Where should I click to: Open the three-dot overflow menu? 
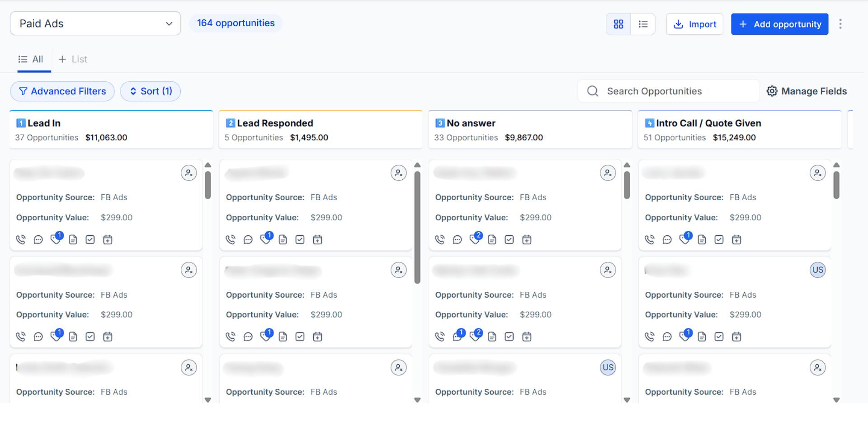(x=840, y=24)
